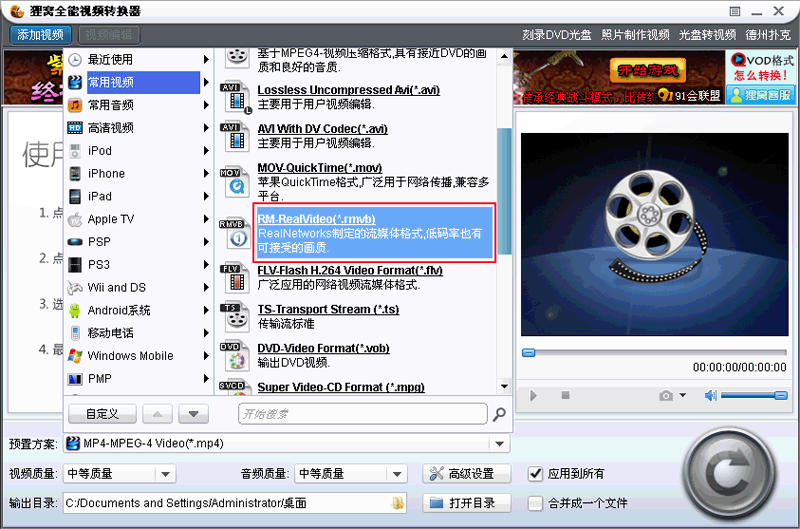Click the PMP player icon
The image size is (800, 529).
pos(75,379)
